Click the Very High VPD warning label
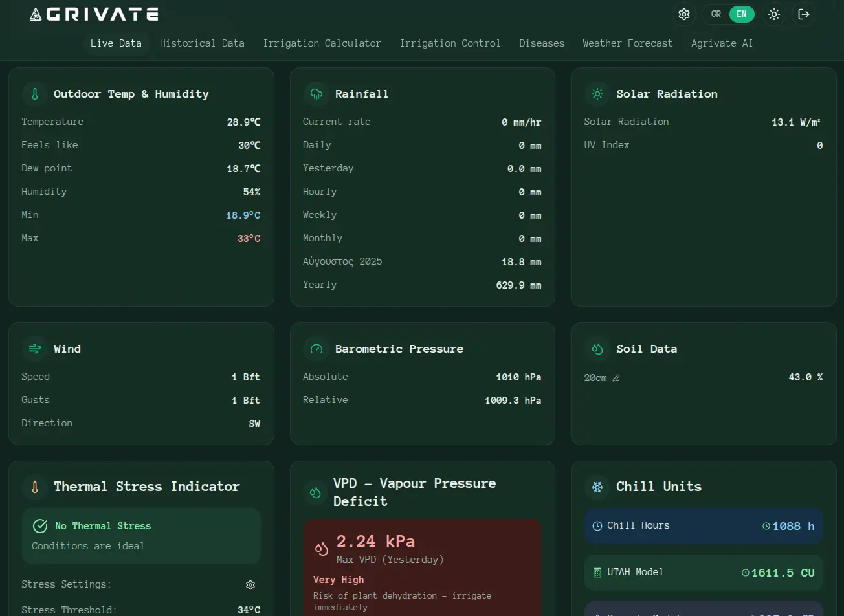The image size is (844, 616). pos(339,580)
